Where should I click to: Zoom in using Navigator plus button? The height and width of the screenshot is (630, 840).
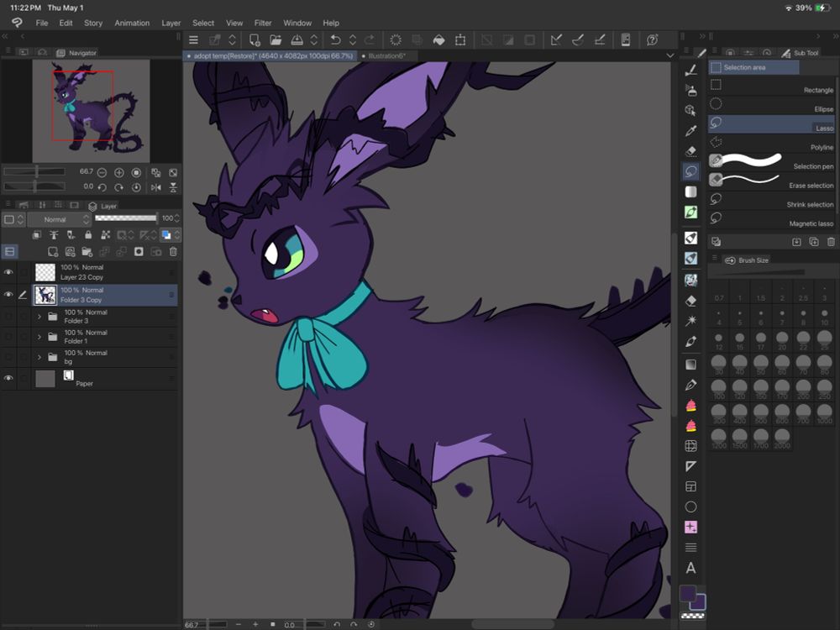tap(119, 172)
